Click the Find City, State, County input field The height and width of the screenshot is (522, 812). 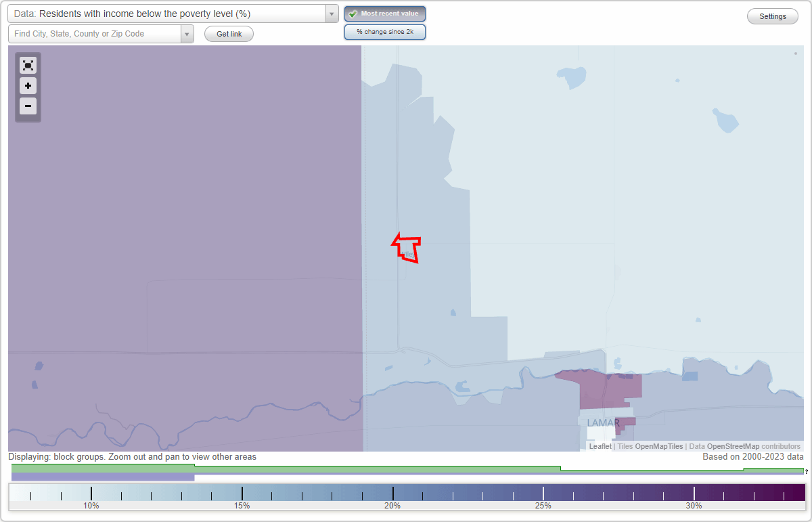pos(95,34)
